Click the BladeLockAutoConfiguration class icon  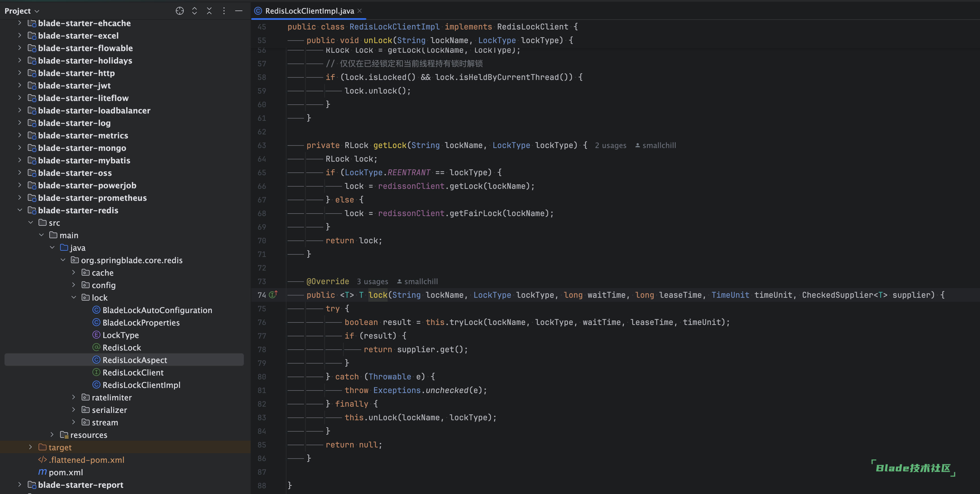(x=97, y=310)
